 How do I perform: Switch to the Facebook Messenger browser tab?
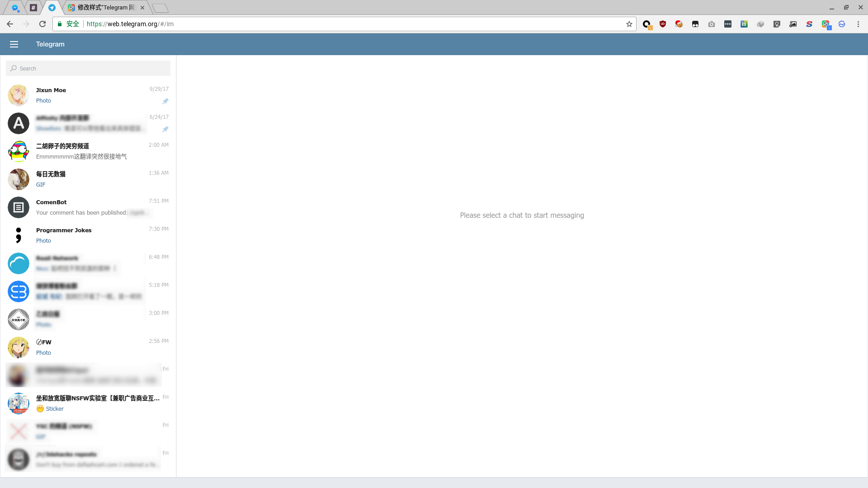click(15, 8)
